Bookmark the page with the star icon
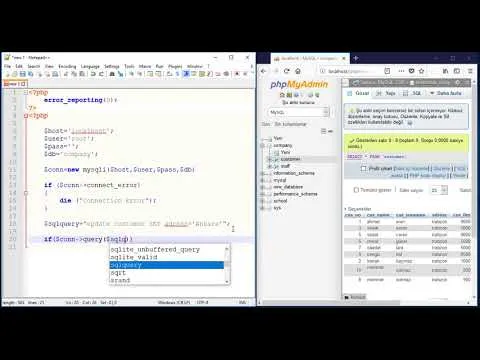The image size is (480, 360). coord(421,71)
